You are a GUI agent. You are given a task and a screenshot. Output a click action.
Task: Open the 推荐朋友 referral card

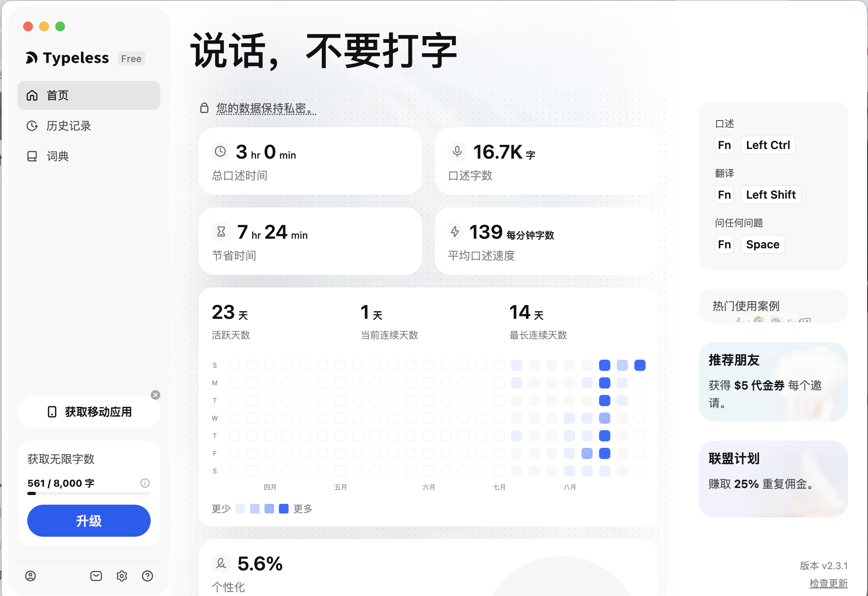[x=773, y=381]
